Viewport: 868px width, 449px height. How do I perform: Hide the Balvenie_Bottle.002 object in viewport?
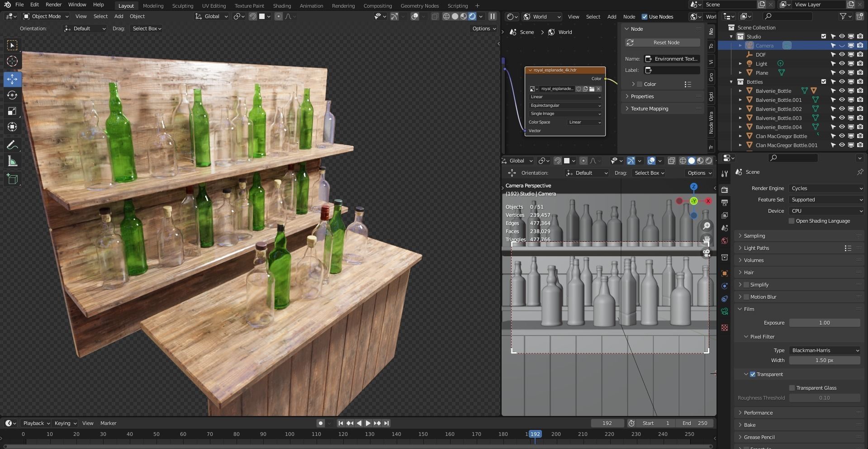(x=842, y=109)
